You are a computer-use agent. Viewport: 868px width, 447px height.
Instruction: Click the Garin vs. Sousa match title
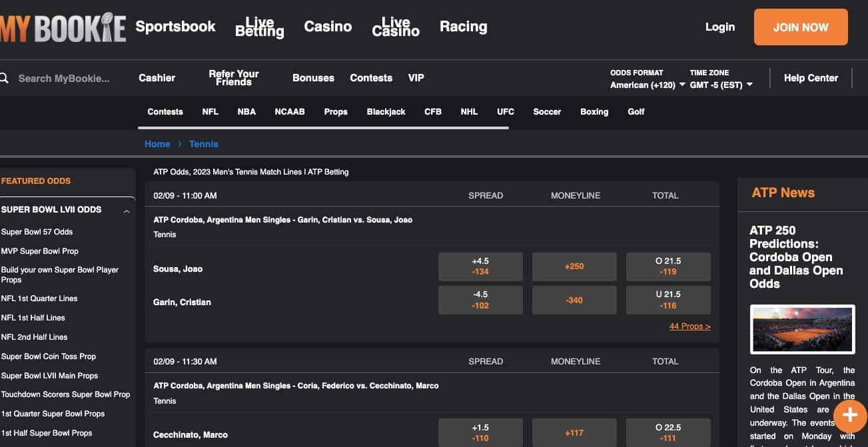283,220
